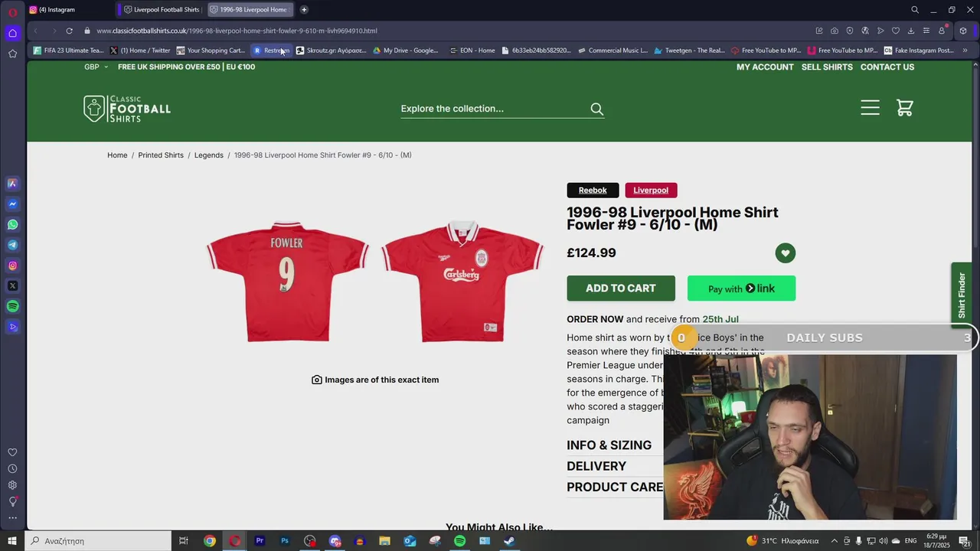Switch to Liverpool Football Shirts tab
Viewport: 980px width, 551px height.
coord(162,9)
